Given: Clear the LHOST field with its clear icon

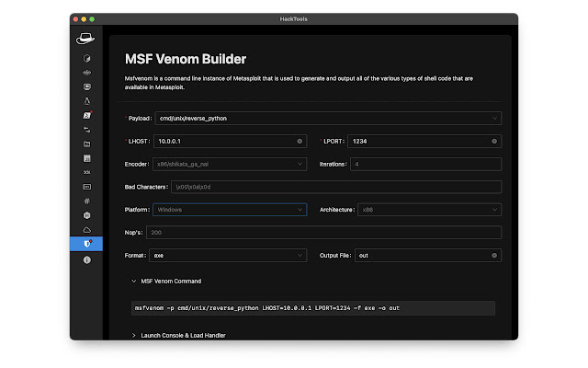Looking at the screenshot, I should pos(300,141).
